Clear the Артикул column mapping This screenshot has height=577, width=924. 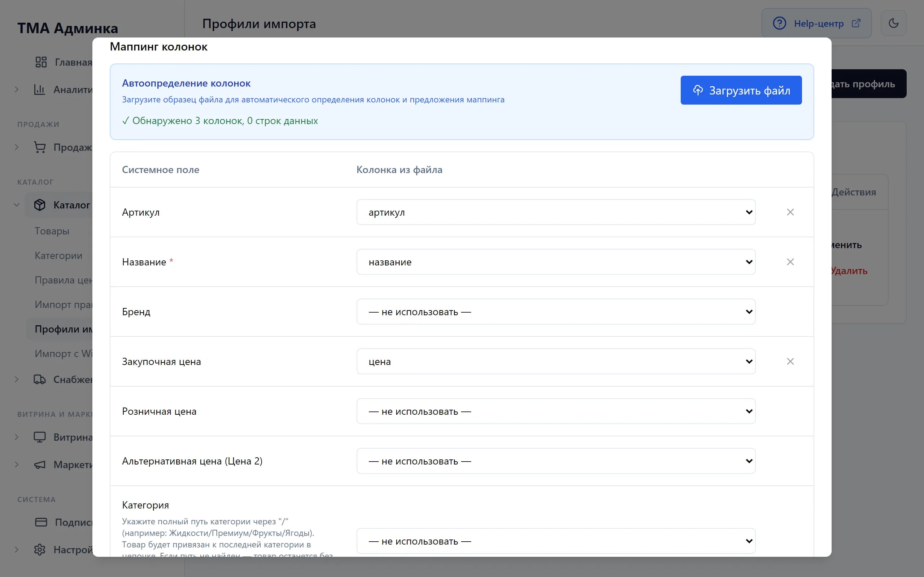(790, 212)
